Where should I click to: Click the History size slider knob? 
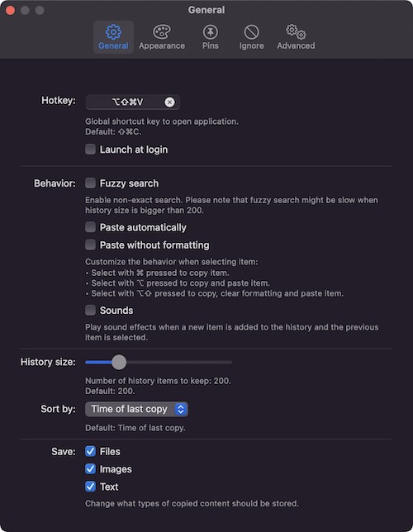point(119,363)
